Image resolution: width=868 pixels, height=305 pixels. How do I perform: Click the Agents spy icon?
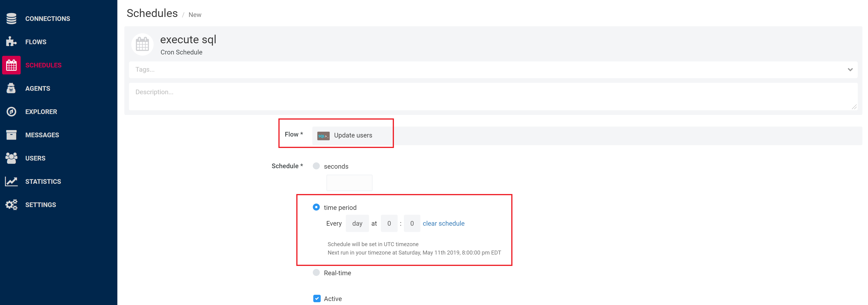(x=11, y=88)
